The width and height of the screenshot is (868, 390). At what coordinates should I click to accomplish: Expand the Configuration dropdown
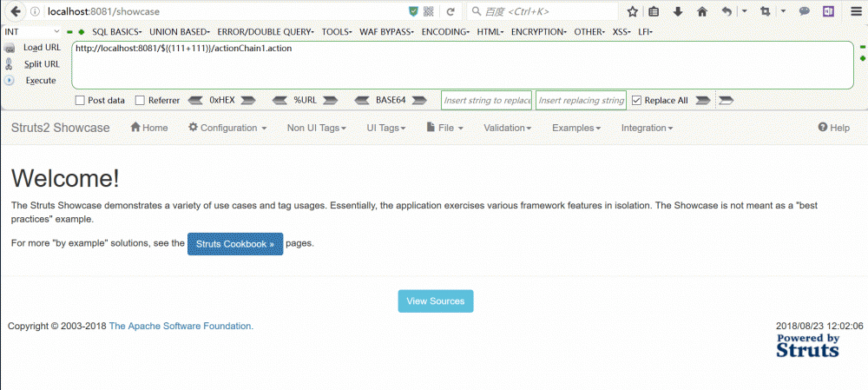[x=228, y=128]
